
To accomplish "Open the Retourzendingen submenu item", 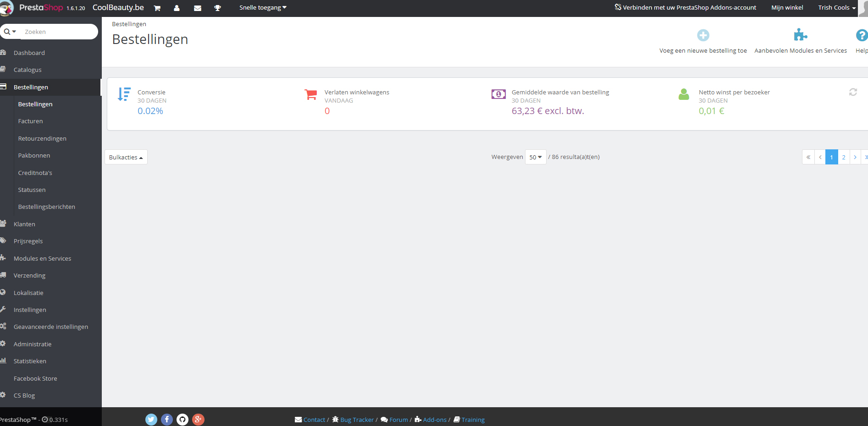I will pyautogui.click(x=42, y=138).
